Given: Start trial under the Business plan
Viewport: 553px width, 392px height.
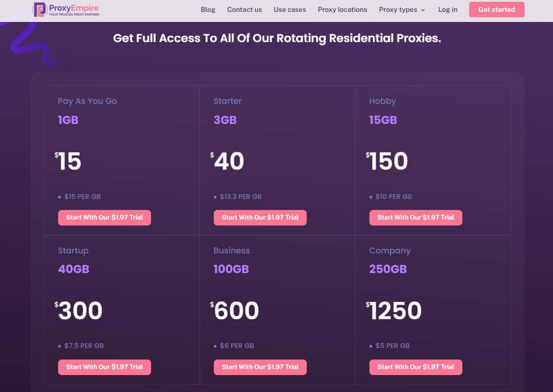Looking at the screenshot, I should click(260, 367).
